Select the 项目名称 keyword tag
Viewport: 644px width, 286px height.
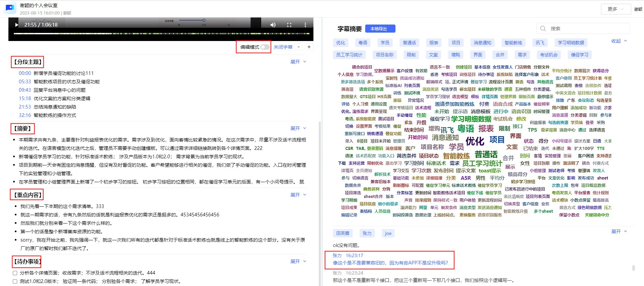385,55
